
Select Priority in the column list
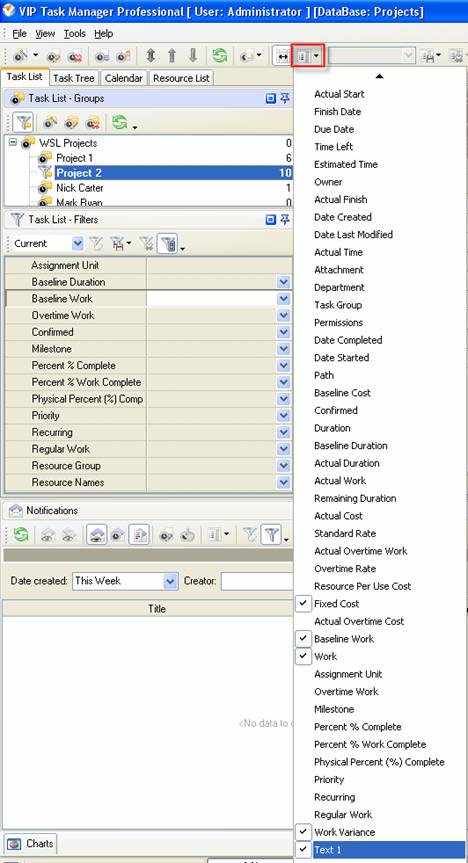[x=329, y=779]
